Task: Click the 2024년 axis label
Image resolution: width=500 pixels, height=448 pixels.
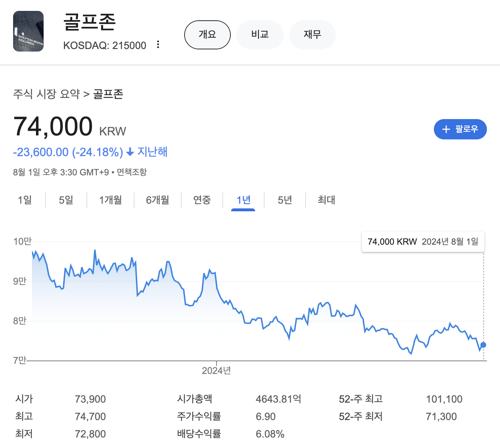Action: pos(217,371)
